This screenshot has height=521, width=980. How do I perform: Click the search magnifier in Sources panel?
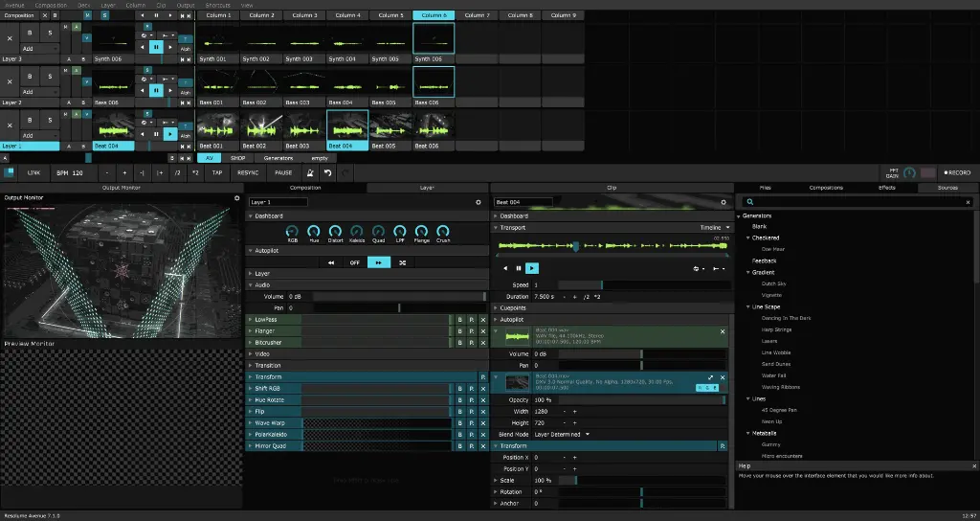749,202
